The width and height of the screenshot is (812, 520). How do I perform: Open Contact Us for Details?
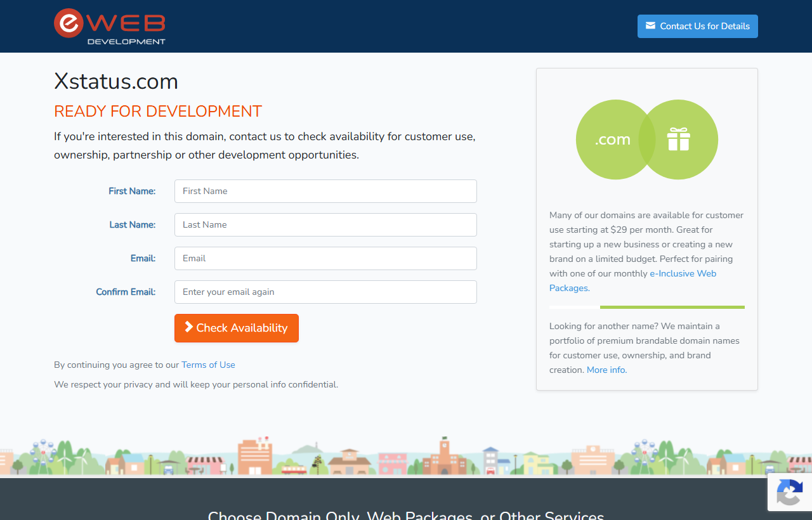point(698,26)
